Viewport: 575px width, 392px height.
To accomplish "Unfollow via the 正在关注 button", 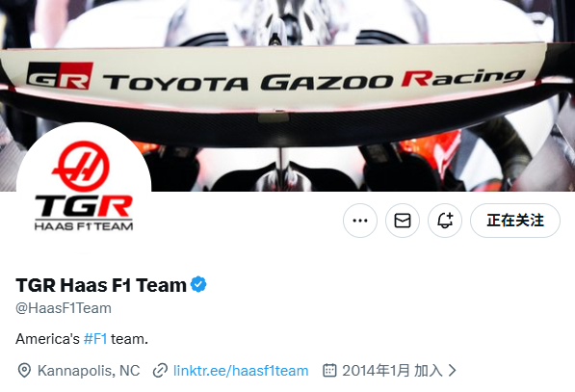I will (x=515, y=221).
